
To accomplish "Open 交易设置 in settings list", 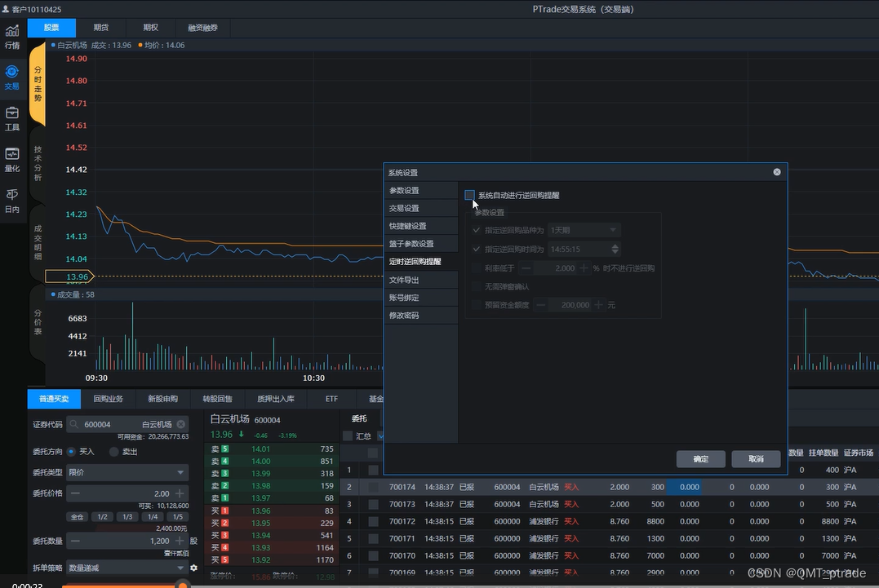I will tap(421, 208).
